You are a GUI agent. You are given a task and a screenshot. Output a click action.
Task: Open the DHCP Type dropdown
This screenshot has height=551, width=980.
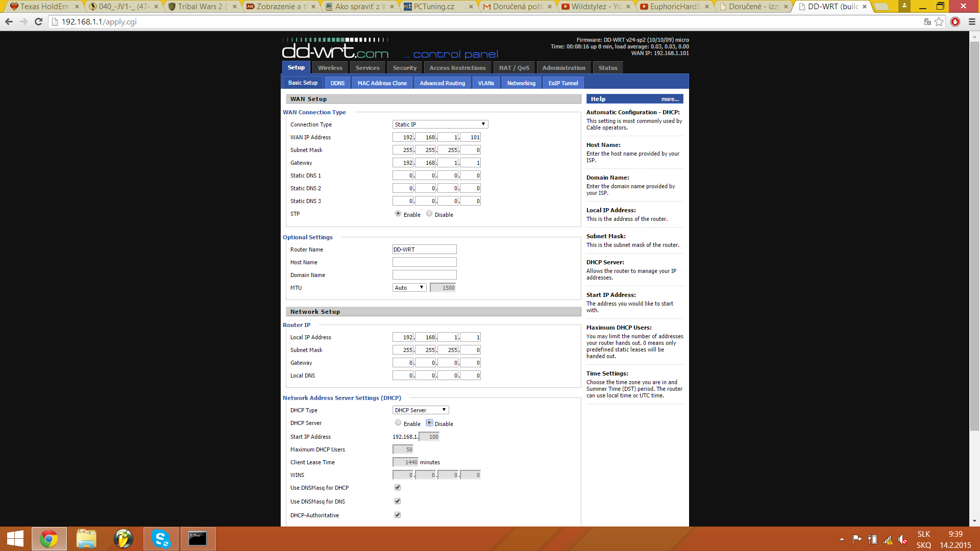(421, 410)
